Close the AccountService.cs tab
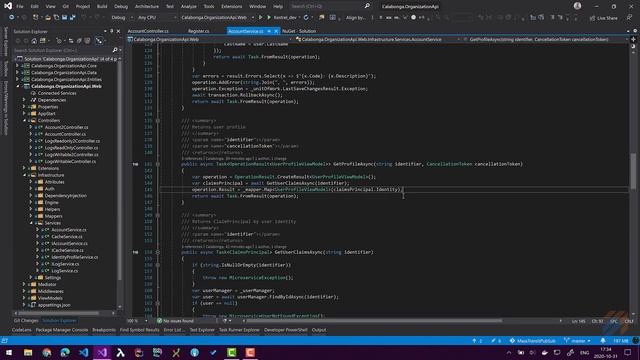640x360 pixels. point(276,31)
